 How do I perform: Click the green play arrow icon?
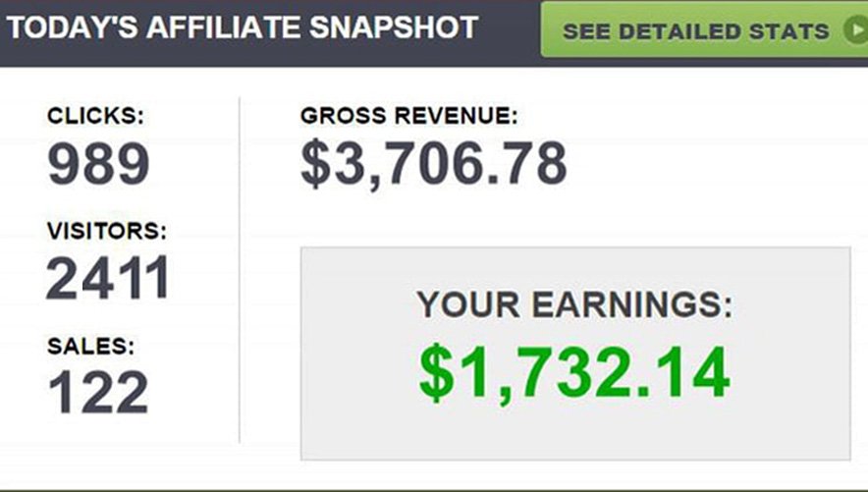856,30
